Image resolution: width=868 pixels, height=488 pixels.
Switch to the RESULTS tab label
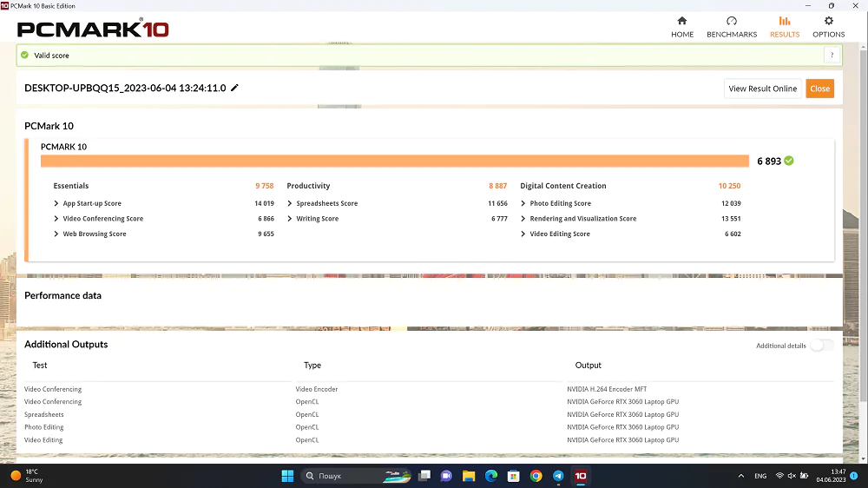pos(785,35)
